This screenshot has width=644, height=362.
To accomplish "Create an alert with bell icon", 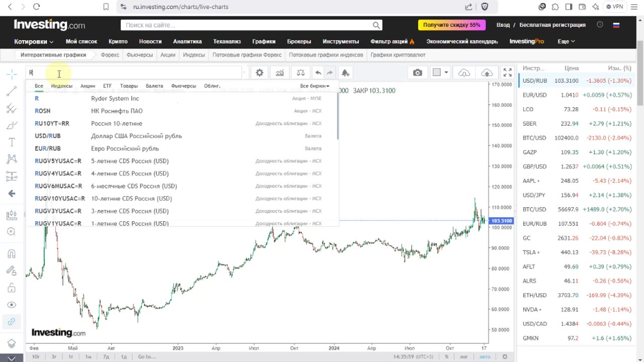I will click(x=345, y=73).
